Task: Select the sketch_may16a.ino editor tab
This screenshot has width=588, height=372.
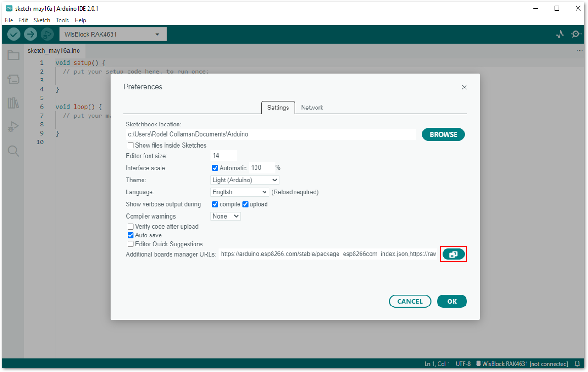Action: pos(54,51)
